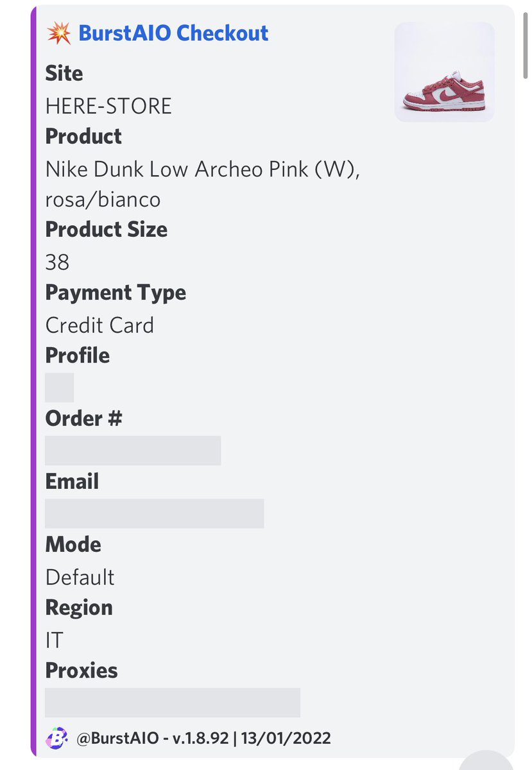Reveal the hidden Order # spoiler
The image size is (532, 770).
click(133, 450)
